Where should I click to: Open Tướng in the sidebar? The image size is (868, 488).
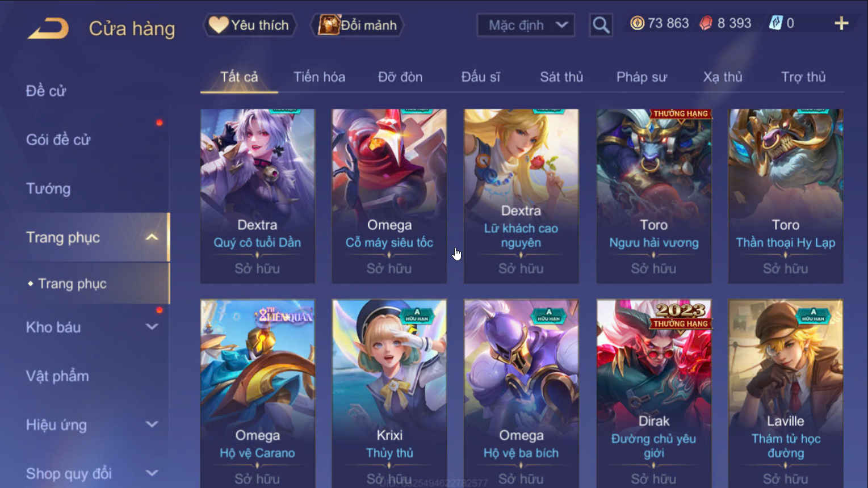(x=48, y=188)
